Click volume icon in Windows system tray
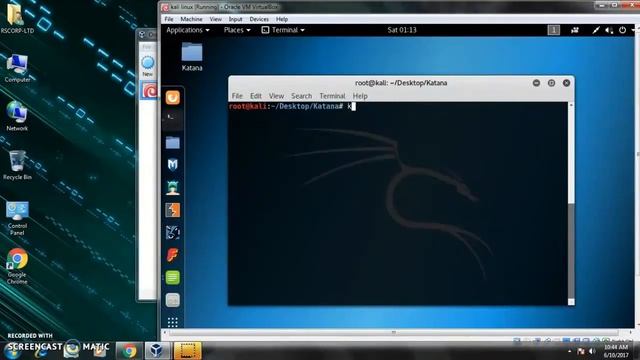Viewport: 640px width, 360px height. pos(592,351)
